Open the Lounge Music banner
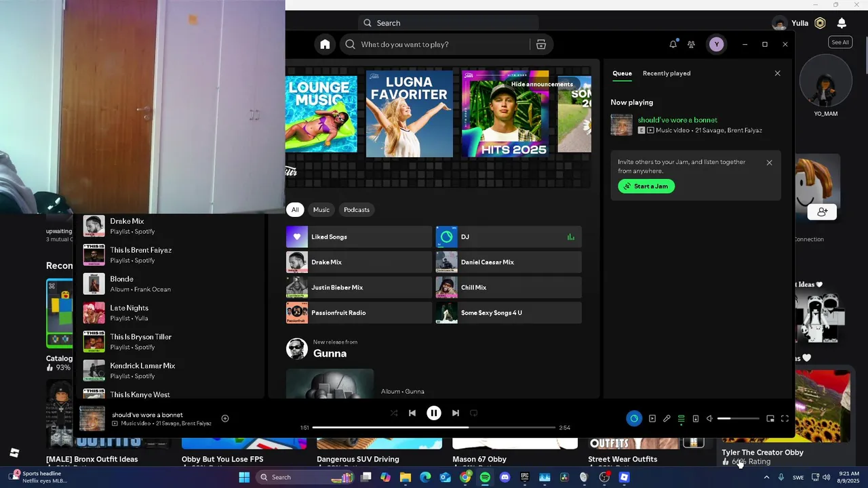Viewport: 868px width, 488px height. click(x=321, y=114)
